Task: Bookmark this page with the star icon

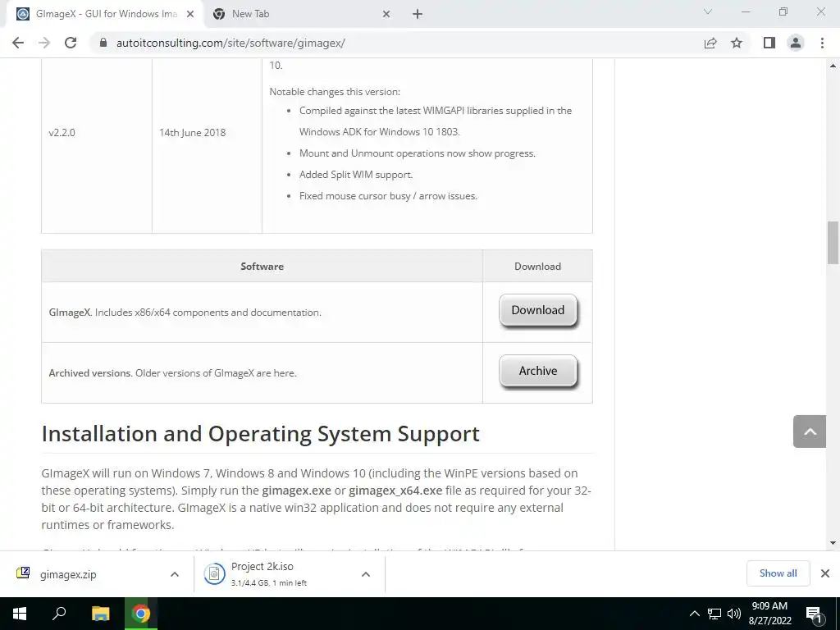Action: point(737,43)
